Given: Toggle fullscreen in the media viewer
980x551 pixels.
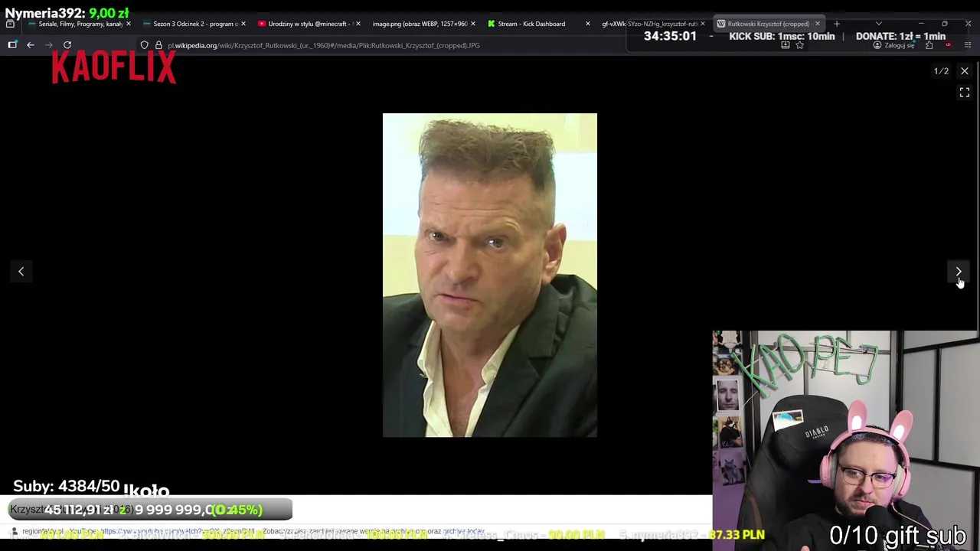Looking at the screenshot, I should point(965,93).
